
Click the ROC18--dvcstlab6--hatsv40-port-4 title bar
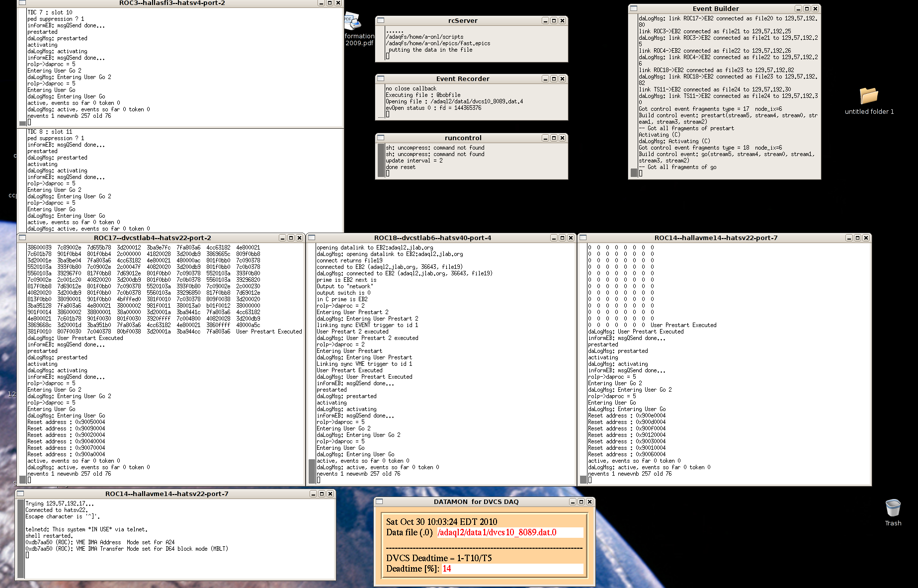[432, 238]
